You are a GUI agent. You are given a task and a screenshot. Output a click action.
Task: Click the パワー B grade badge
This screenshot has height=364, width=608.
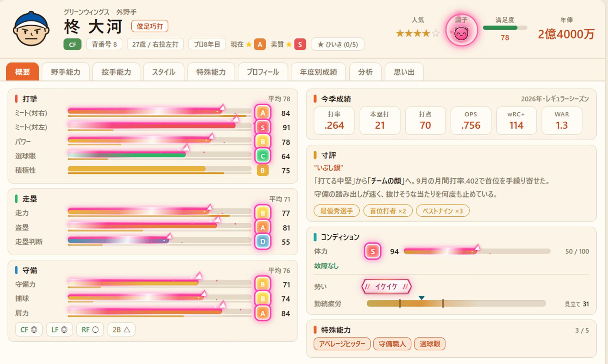[263, 142]
